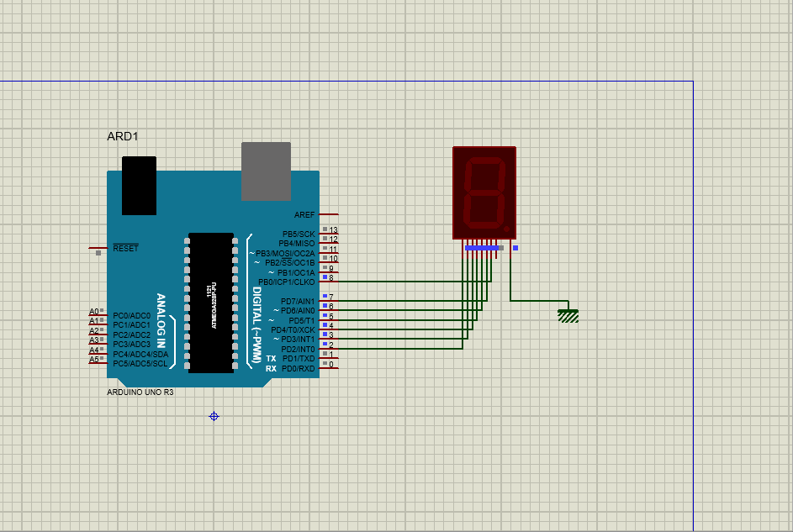This screenshot has width=793, height=532.
Task: Select the 7-segment display component
Action: tap(484, 192)
